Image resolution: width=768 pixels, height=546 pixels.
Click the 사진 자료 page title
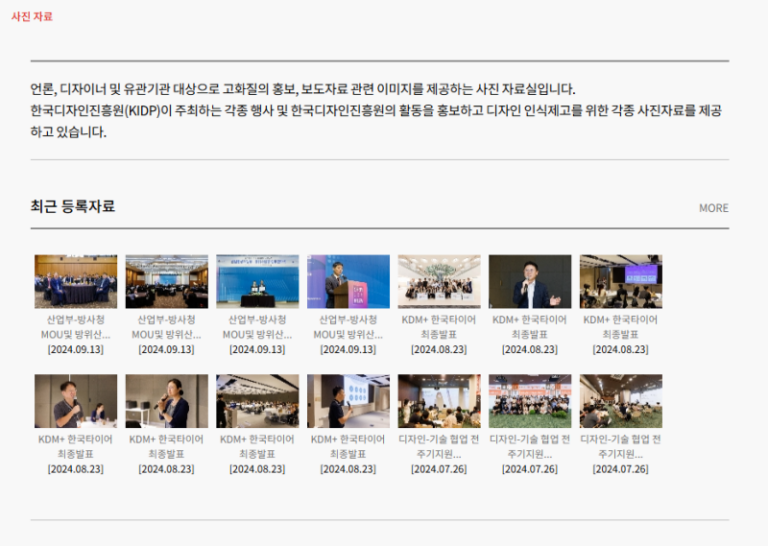point(32,16)
